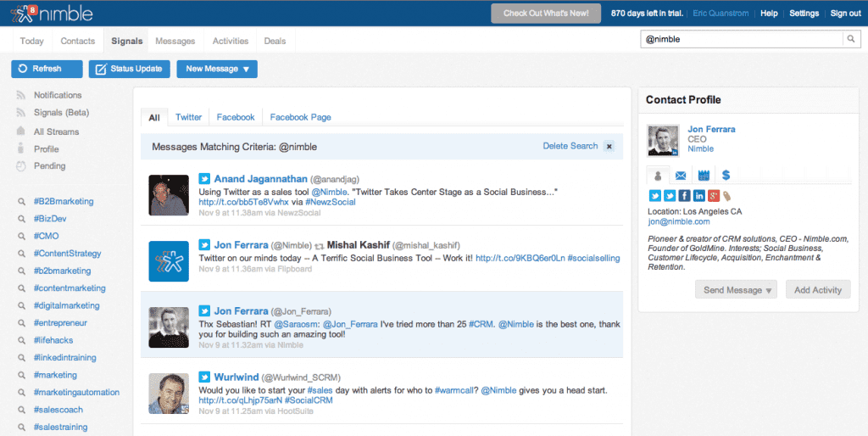
Task: Open Signals (Beta) in sidebar
Action: pyautogui.click(x=61, y=113)
